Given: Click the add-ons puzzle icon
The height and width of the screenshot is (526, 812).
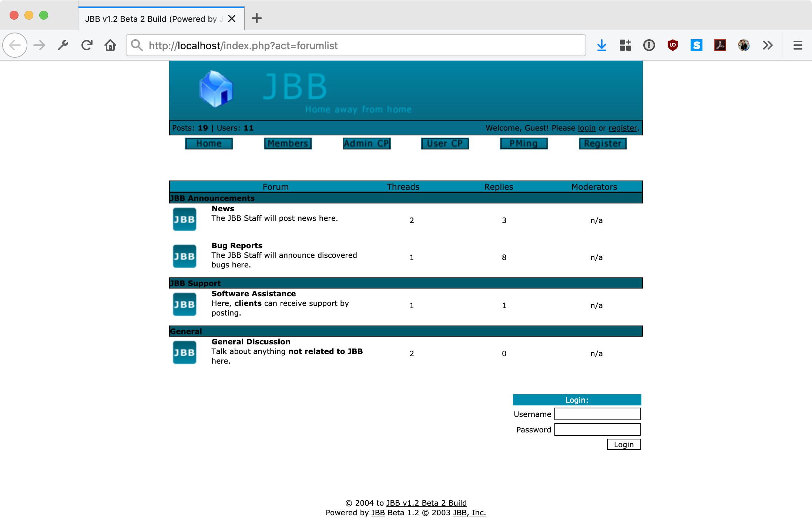Looking at the screenshot, I should pos(625,45).
